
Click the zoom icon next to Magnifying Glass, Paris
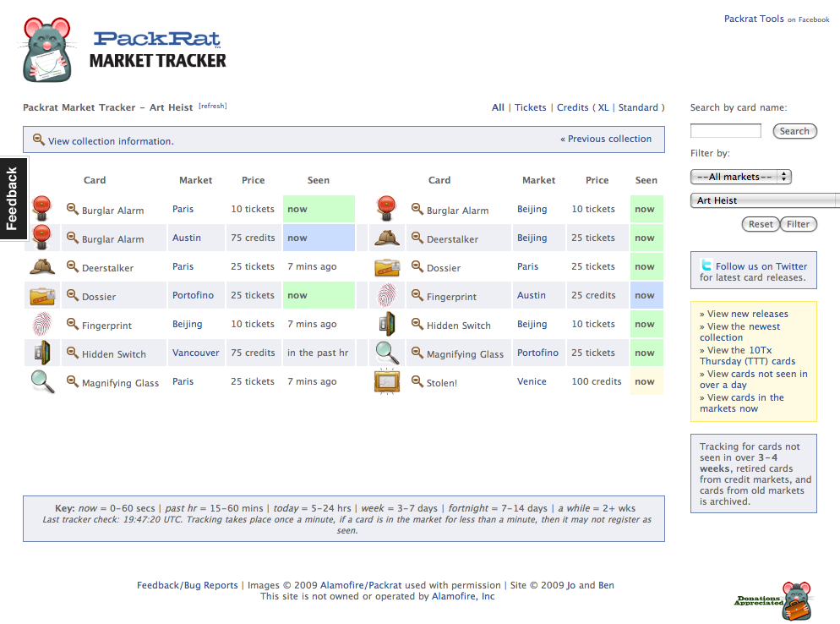(x=73, y=381)
